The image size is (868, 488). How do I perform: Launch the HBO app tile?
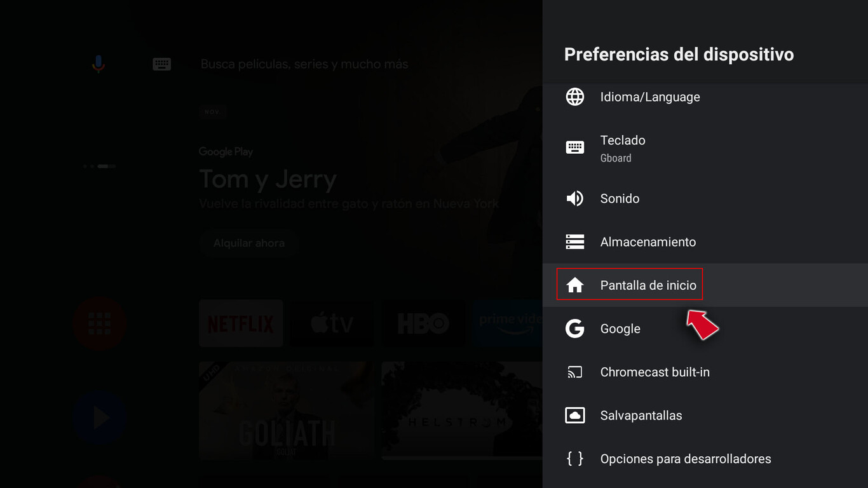(424, 323)
